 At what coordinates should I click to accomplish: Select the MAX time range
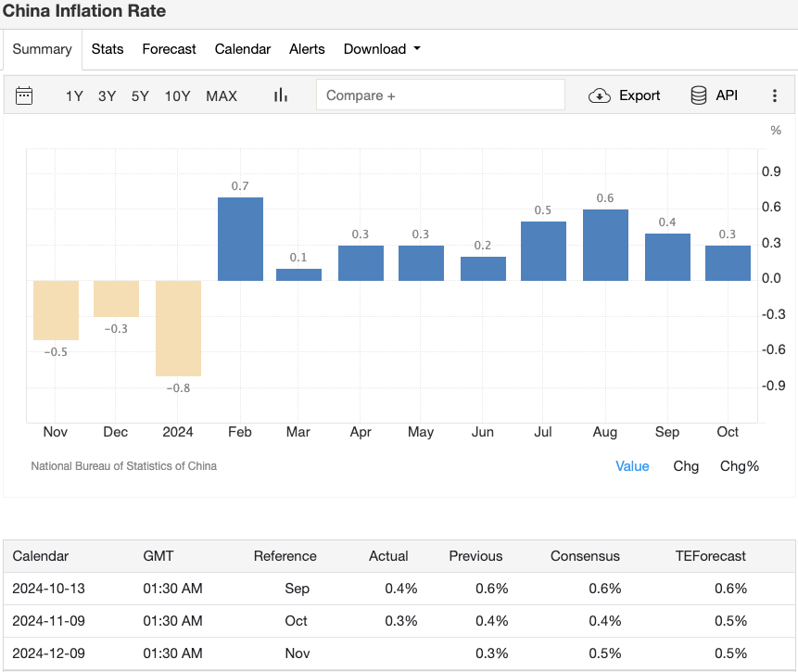click(x=222, y=95)
